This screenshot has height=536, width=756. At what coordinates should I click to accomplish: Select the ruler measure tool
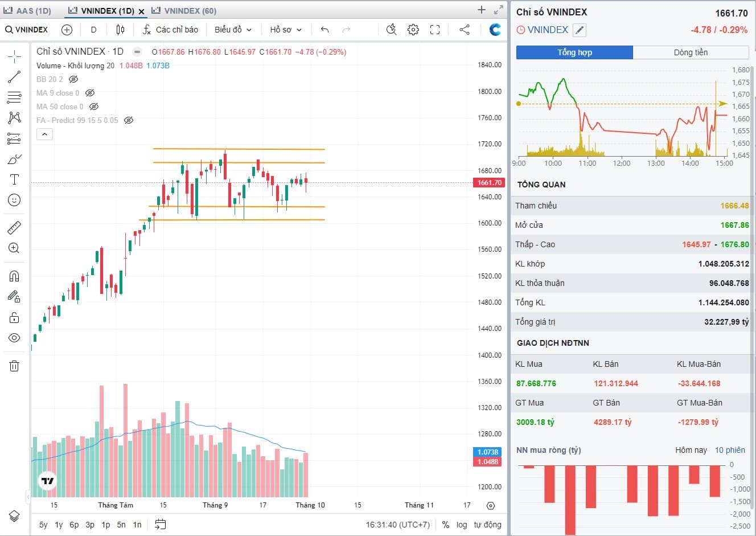[14, 228]
